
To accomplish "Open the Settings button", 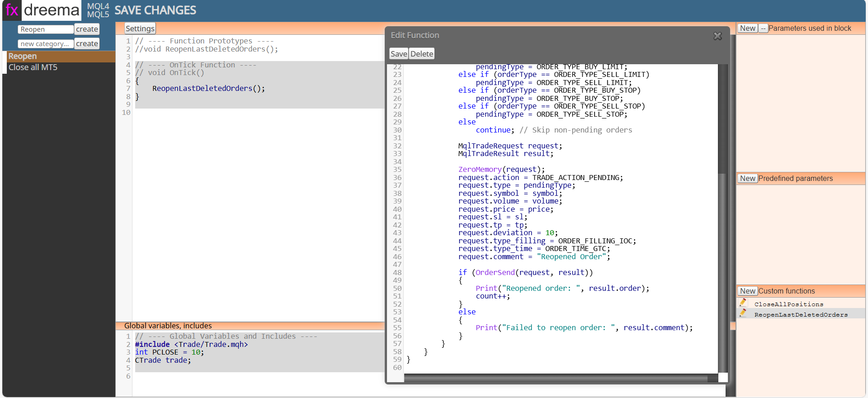I will tap(140, 28).
